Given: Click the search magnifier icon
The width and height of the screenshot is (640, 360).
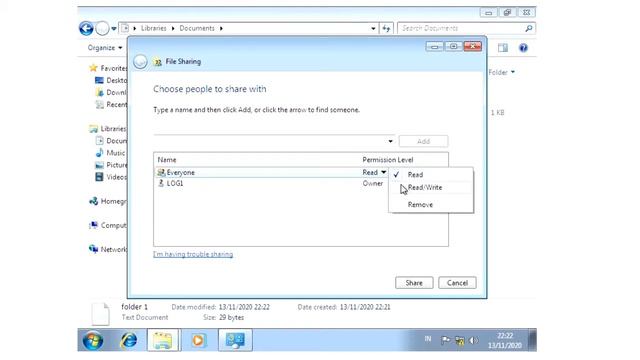Looking at the screenshot, I should (529, 28).
